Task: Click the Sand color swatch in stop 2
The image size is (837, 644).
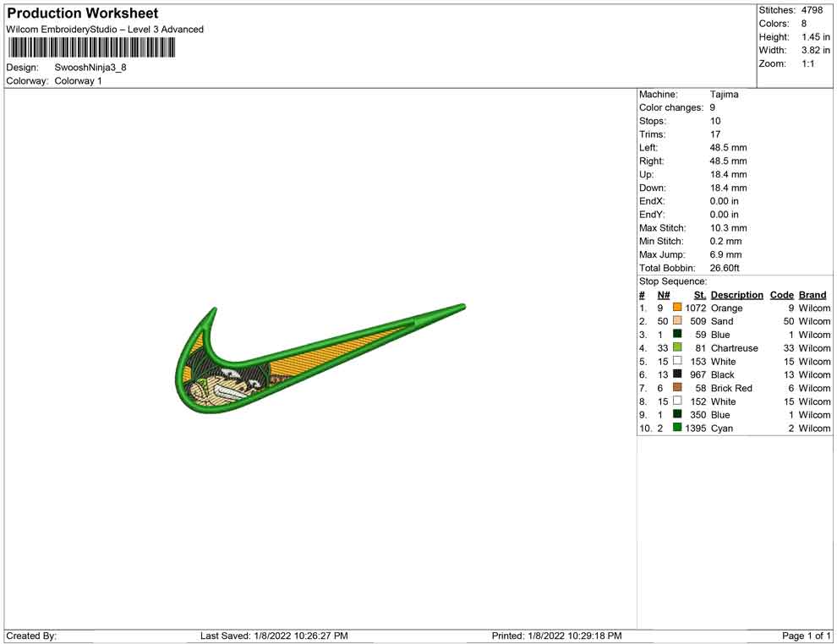Action: click(677, 320)
